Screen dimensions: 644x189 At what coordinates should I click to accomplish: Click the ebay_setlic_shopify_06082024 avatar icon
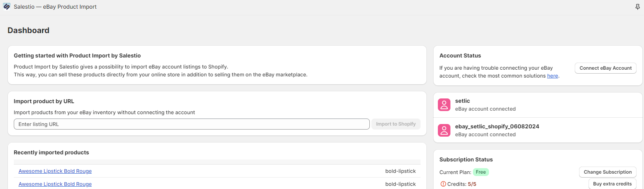point(444,130)
